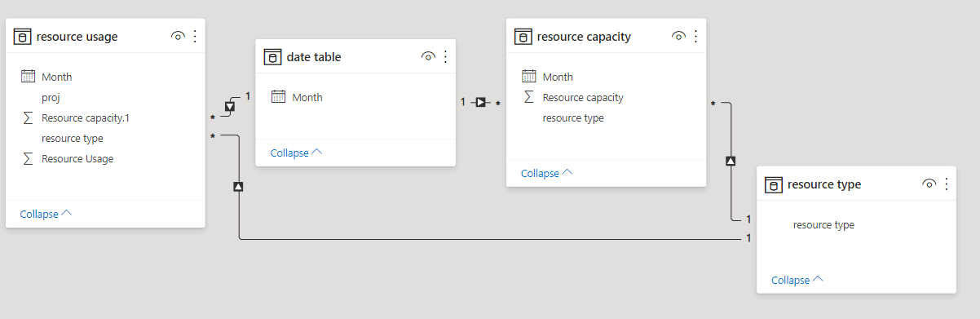Click the resource capacity table icon
980x319 pixels.
tap(523, 37)
